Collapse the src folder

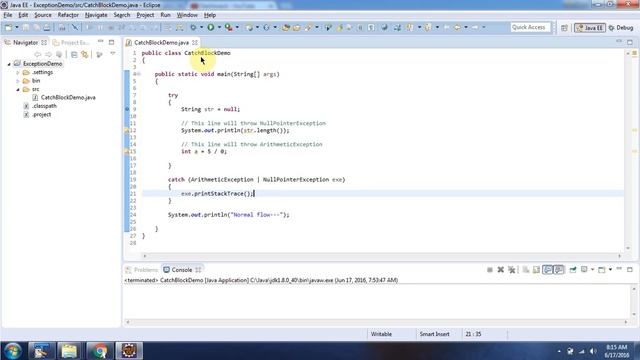click(x=18, y=89)
